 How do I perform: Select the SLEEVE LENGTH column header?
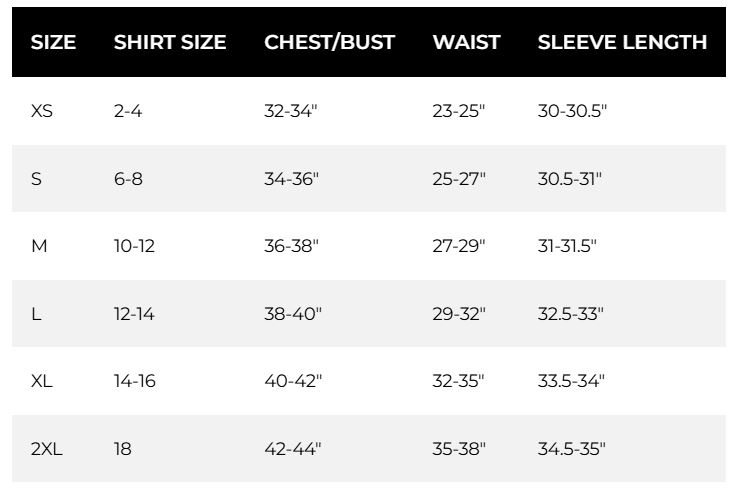622,42
